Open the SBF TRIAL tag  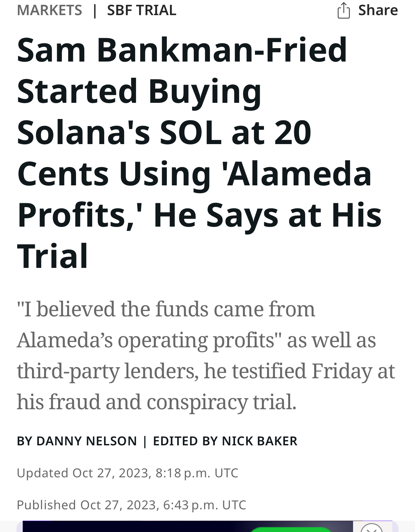click(142, 10)
